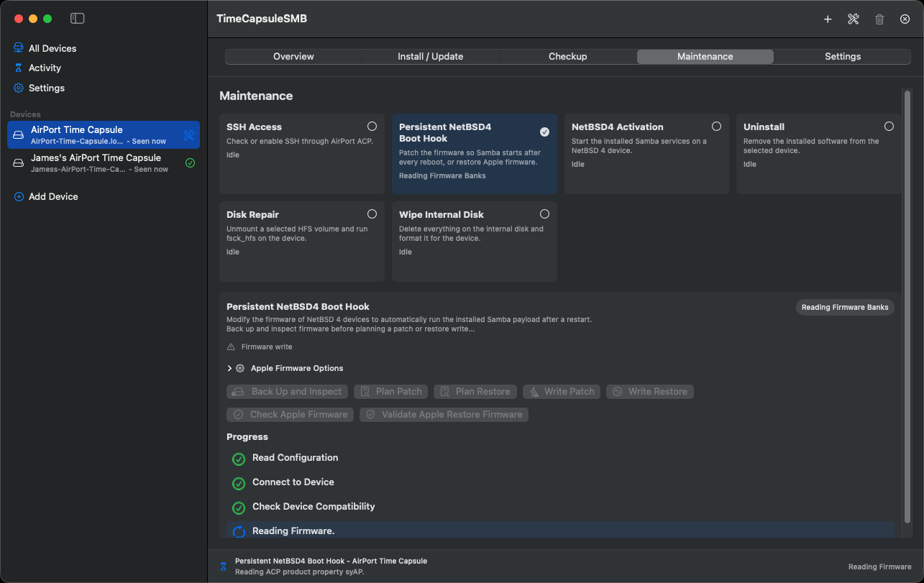Click the hourglass icon in bottom status bar

pos(223,566)
